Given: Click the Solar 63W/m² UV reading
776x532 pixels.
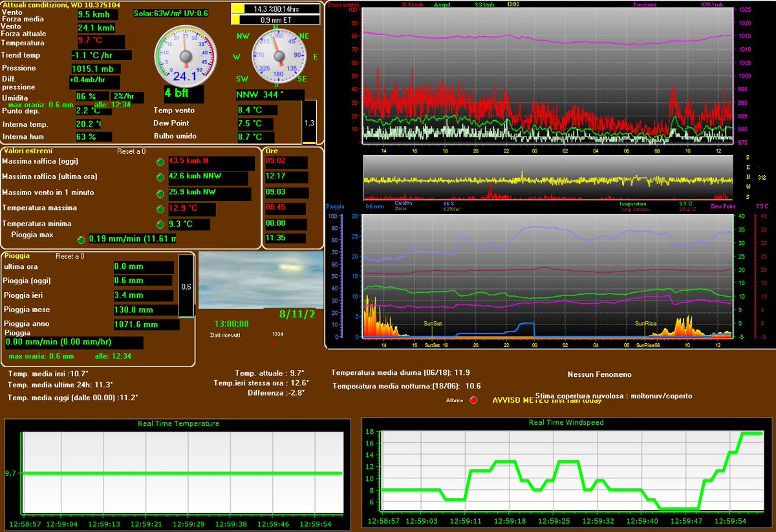Looking at the screenshot, I should [x=171, y=13].
